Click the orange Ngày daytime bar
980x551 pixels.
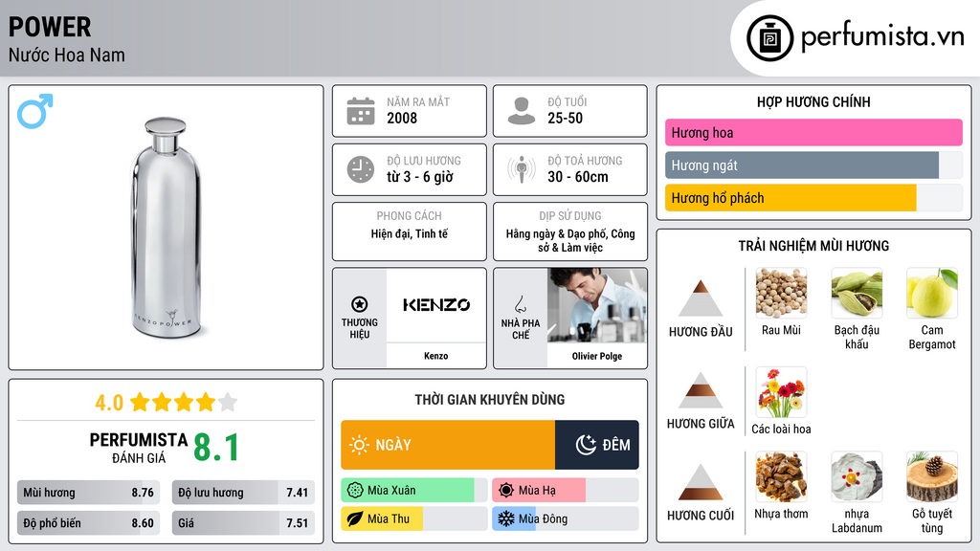click(448, 445)
